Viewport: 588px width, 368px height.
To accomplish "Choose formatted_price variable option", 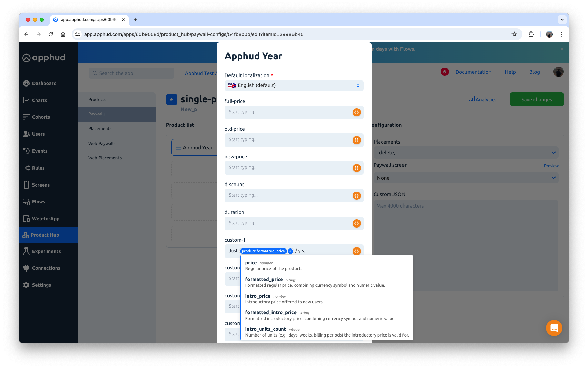I will click(x=327, y=282).
